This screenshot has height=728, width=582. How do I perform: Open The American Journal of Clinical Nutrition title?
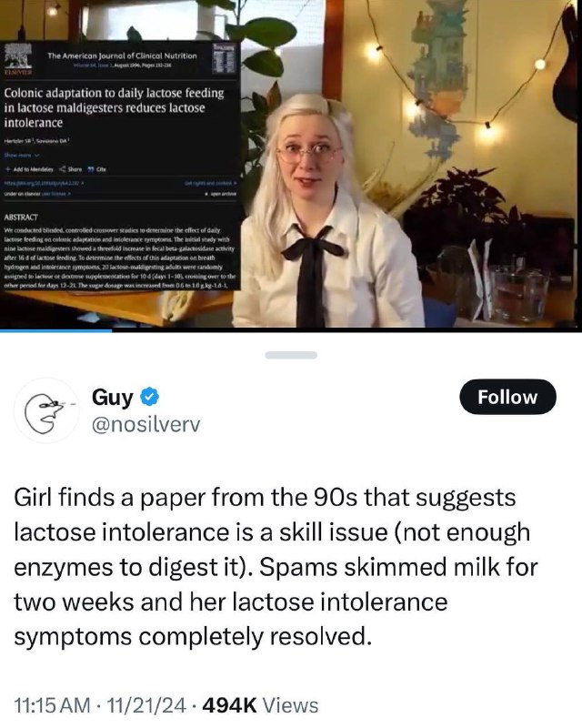[122, 56]
